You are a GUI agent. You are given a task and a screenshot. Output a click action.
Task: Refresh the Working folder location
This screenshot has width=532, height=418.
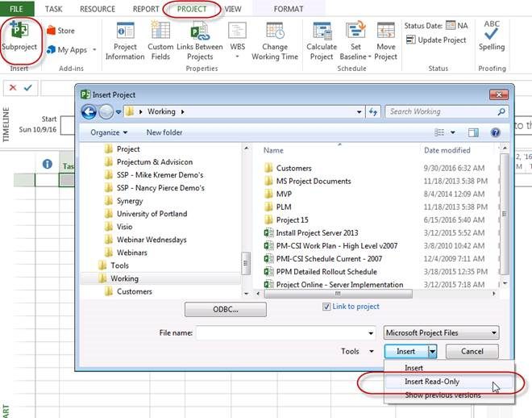coord(373,111)
